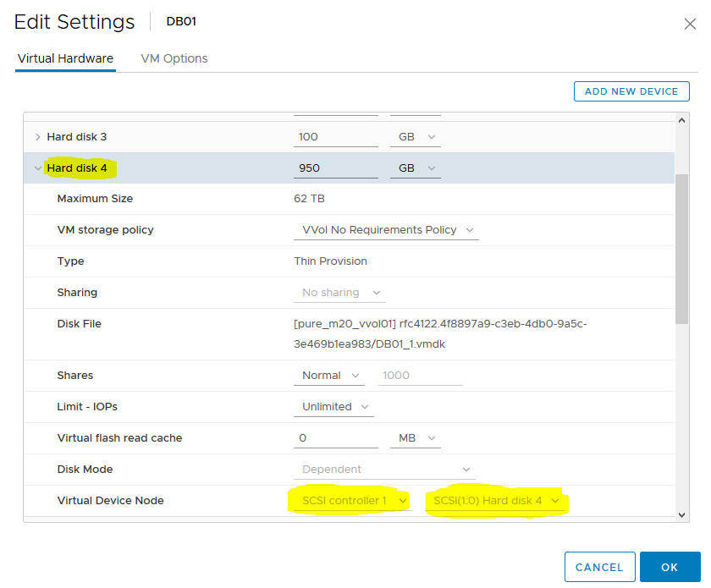This screenshot has height=588, width=711.
Task: Open Hard disk 4 GB unit dropdown
Action: (415, 168)
